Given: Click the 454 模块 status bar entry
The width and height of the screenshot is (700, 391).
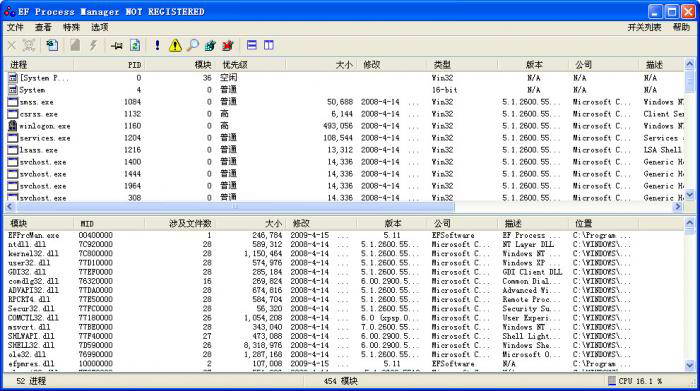Looking at the screenshot, I should pos(341,381).
